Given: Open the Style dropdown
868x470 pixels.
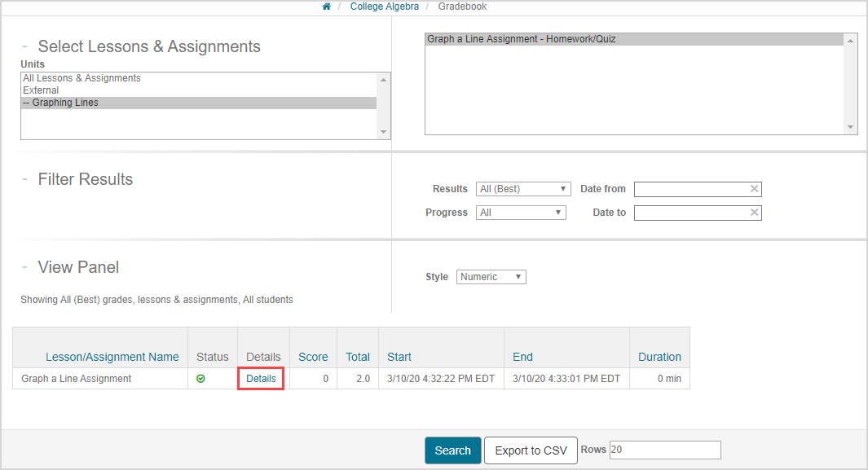Looking at the screenshot, I should [491, 277].
